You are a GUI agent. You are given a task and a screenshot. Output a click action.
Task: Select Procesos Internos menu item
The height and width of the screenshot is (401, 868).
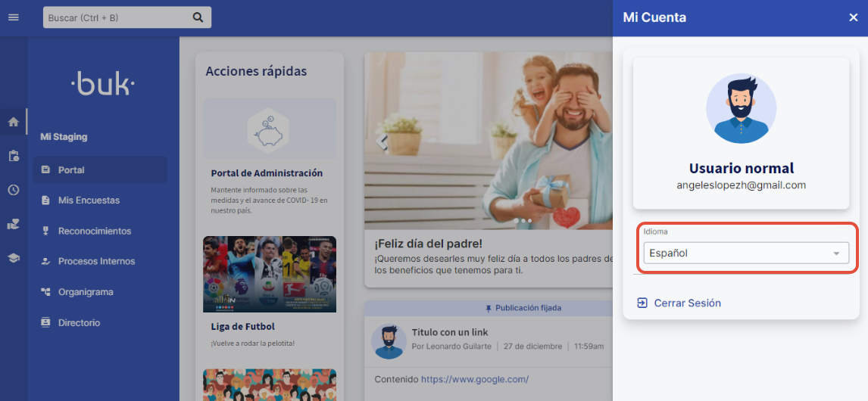pos(96,261)
